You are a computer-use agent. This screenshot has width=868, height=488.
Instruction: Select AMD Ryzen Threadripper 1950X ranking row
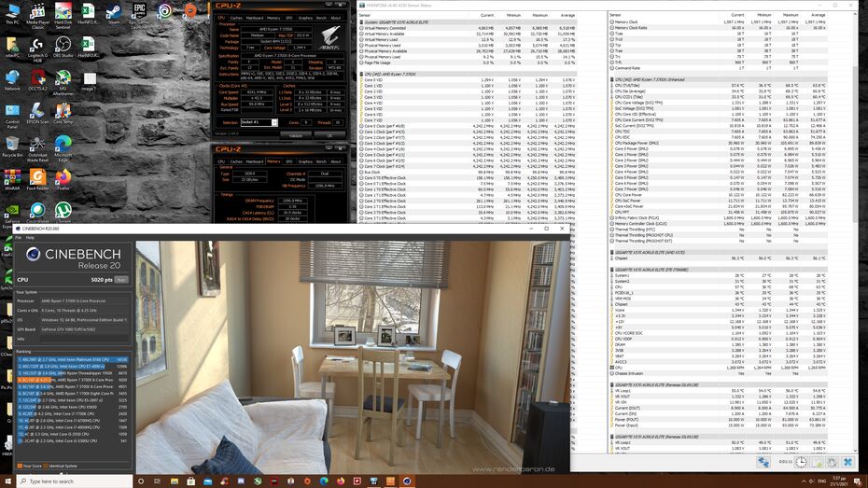click(73, 373)
